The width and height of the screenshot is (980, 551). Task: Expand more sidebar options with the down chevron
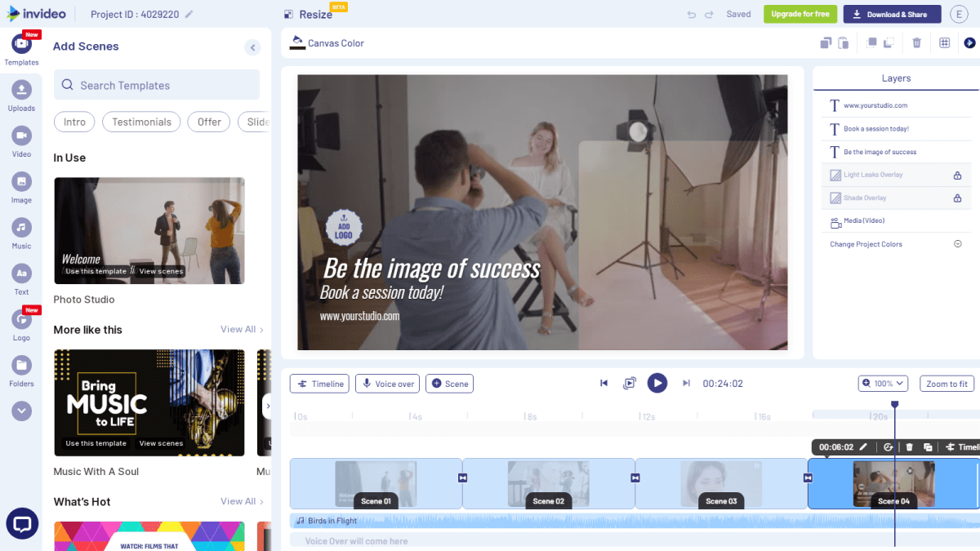pos(21,411)
